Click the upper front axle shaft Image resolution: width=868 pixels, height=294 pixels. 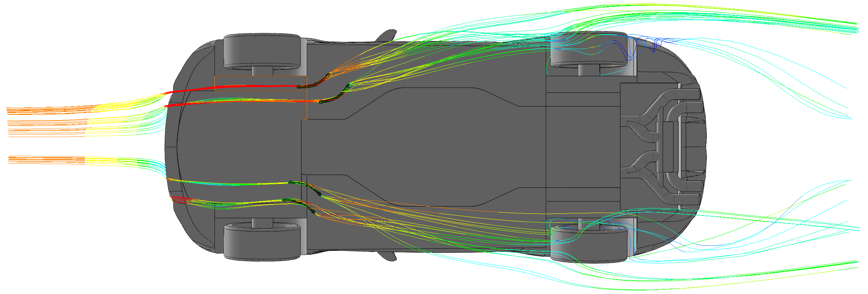(262, 71)
